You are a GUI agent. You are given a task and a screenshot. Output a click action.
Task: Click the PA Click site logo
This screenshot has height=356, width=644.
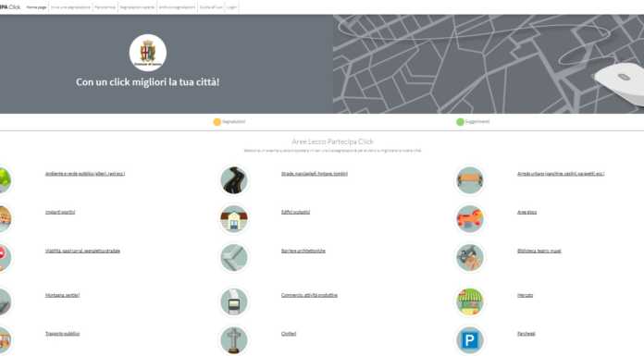[10, 7]
